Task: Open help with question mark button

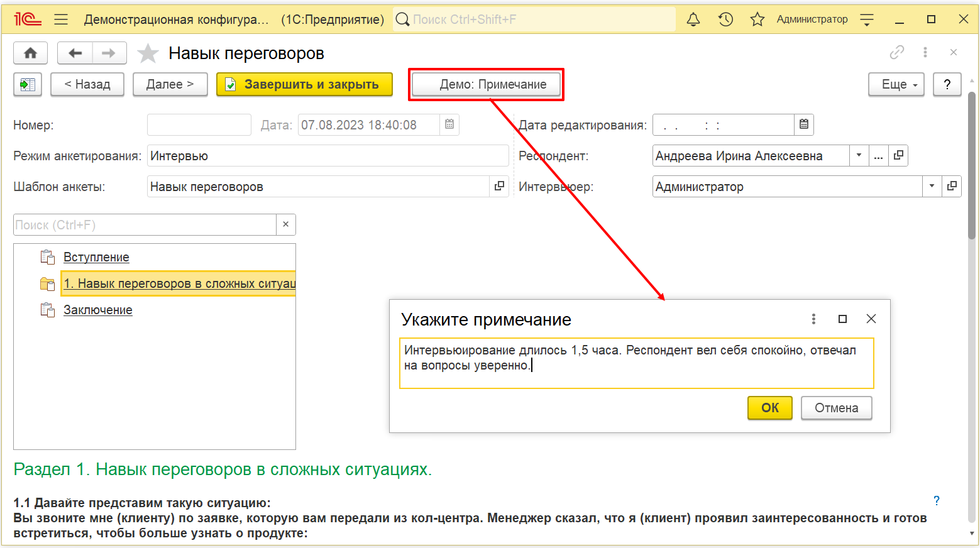Action: pos(947,84)
